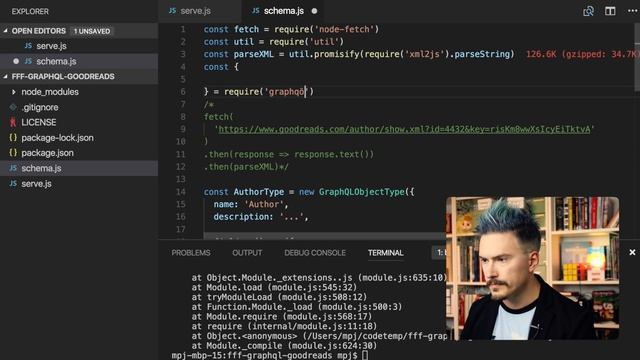Click GraphQLObjectType on line 14
The image size is (640, 360).
(362, 192)
